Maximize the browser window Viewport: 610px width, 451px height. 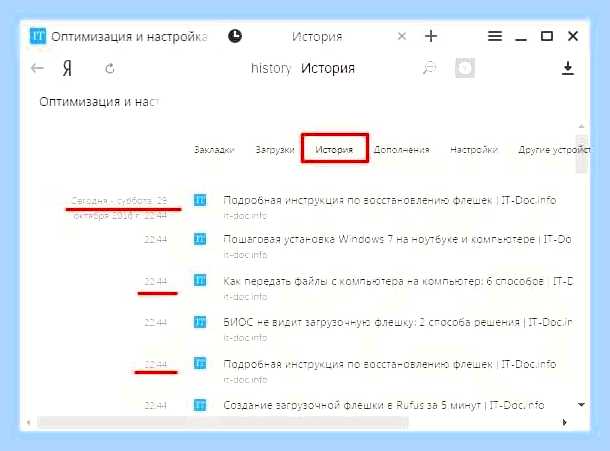547,36
